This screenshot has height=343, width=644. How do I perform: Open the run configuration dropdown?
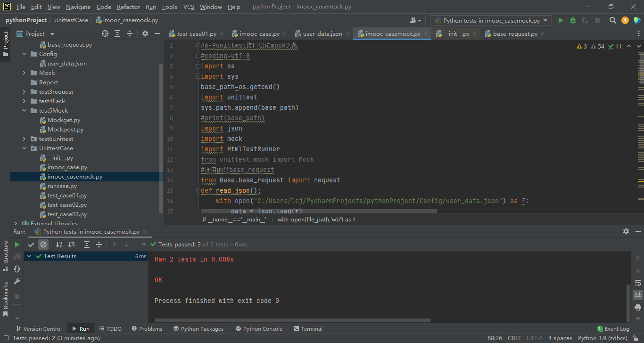coord(491,20)
